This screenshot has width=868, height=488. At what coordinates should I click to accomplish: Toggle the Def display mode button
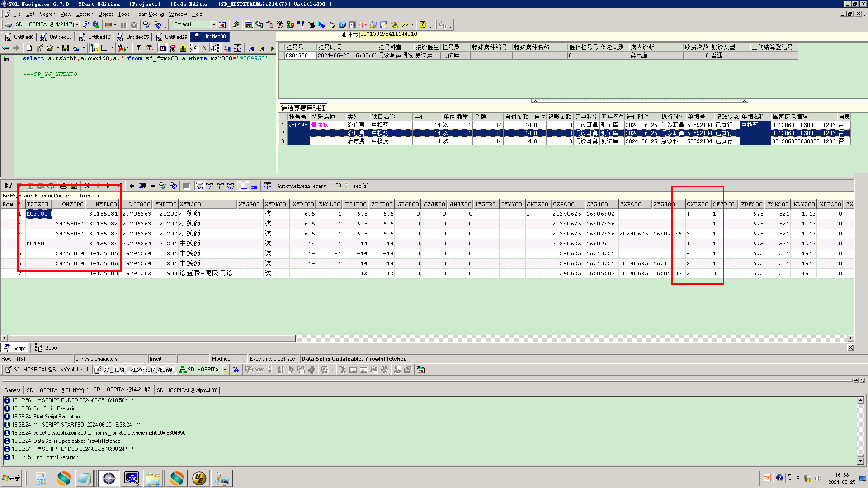pos(199,186)
